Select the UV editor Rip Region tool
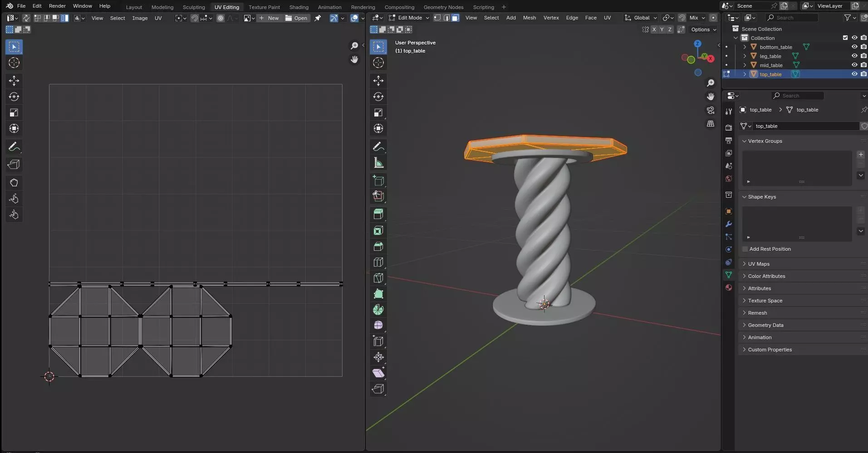 coord(14,165)
